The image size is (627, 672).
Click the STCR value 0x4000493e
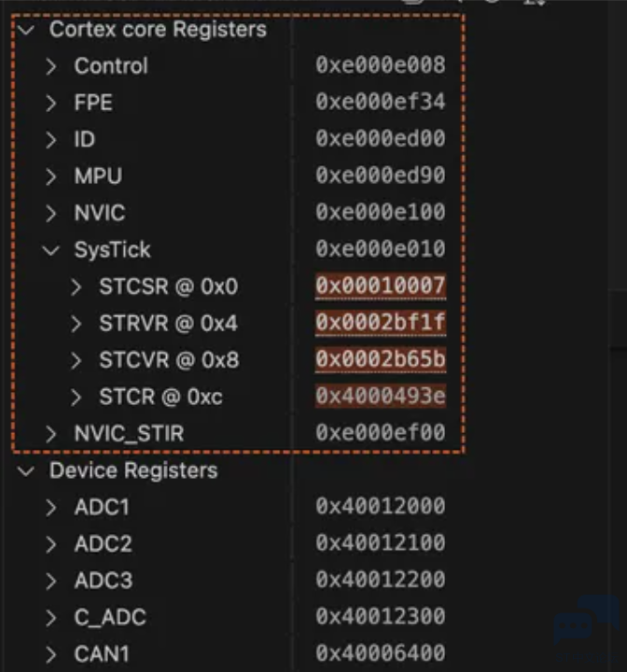coord(380,398)
